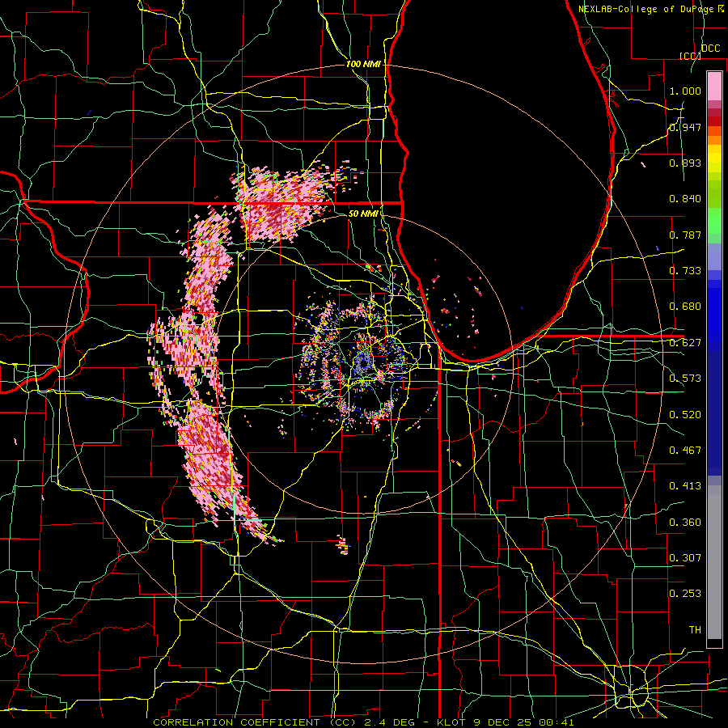Click the 0.360 legend value

685,523
